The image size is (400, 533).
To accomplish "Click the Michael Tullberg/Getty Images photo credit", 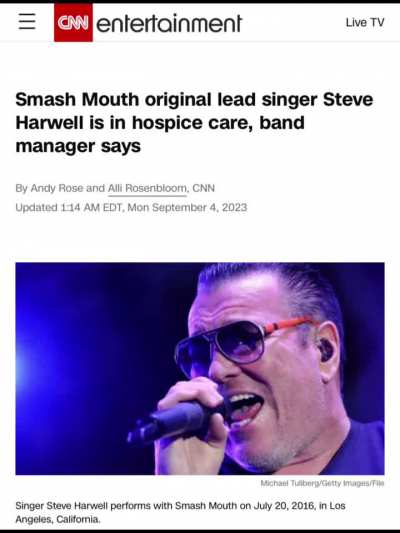I will coord(322,483).
